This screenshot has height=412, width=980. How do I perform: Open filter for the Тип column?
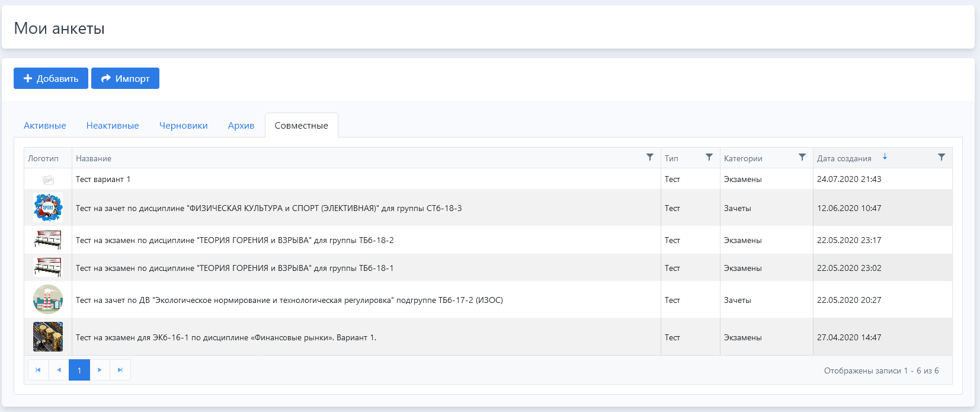709,157
